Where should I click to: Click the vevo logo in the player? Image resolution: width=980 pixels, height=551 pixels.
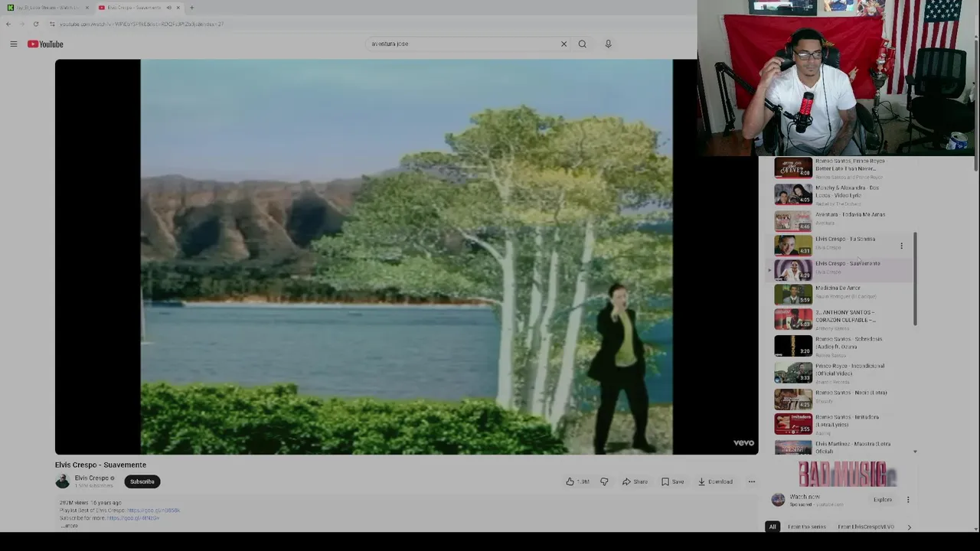tap(743, 443)
